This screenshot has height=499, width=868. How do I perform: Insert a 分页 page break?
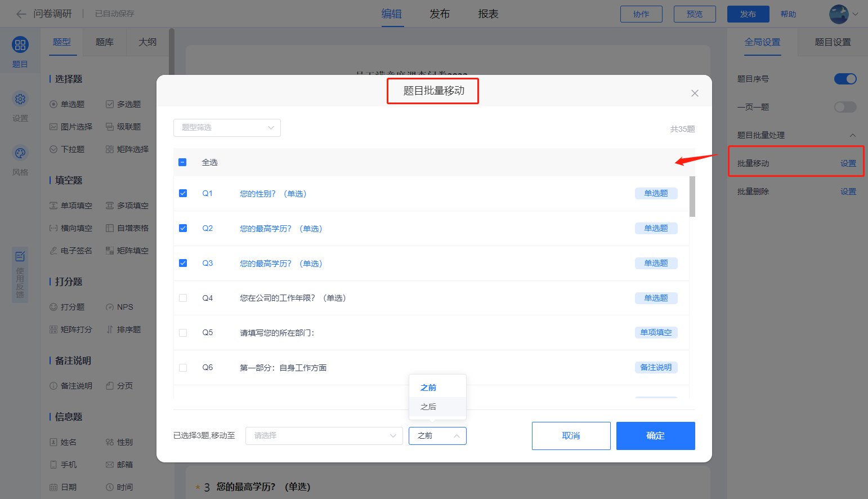pyautogui.click(x=119, y=386)
